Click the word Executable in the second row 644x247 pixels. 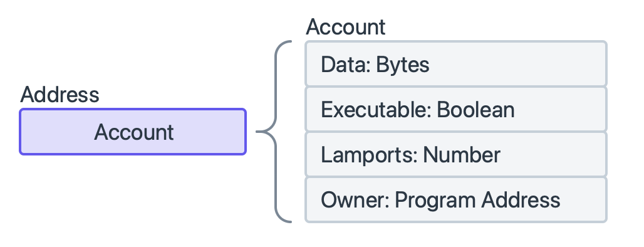tap(374, 110)
